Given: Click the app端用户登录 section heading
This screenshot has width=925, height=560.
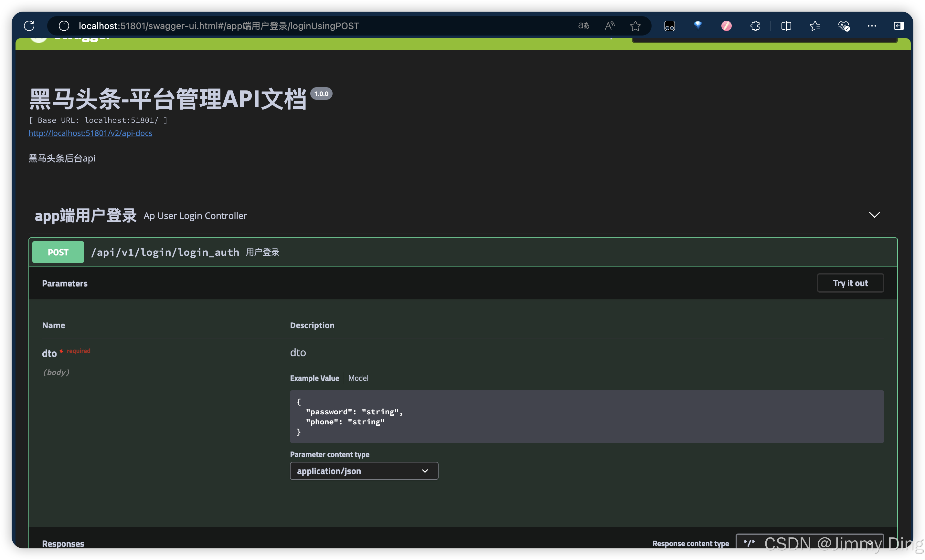Looking at the screenshot, I should 86,216.
